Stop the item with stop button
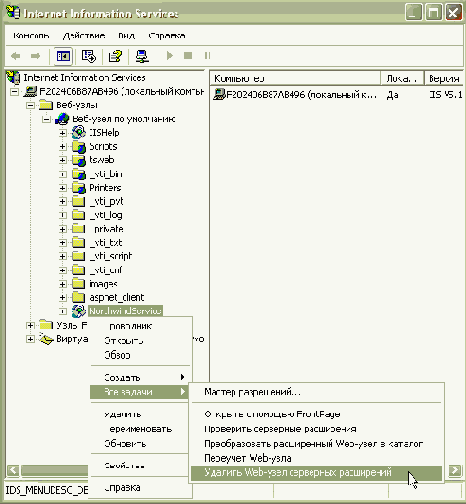 point(188,55)
